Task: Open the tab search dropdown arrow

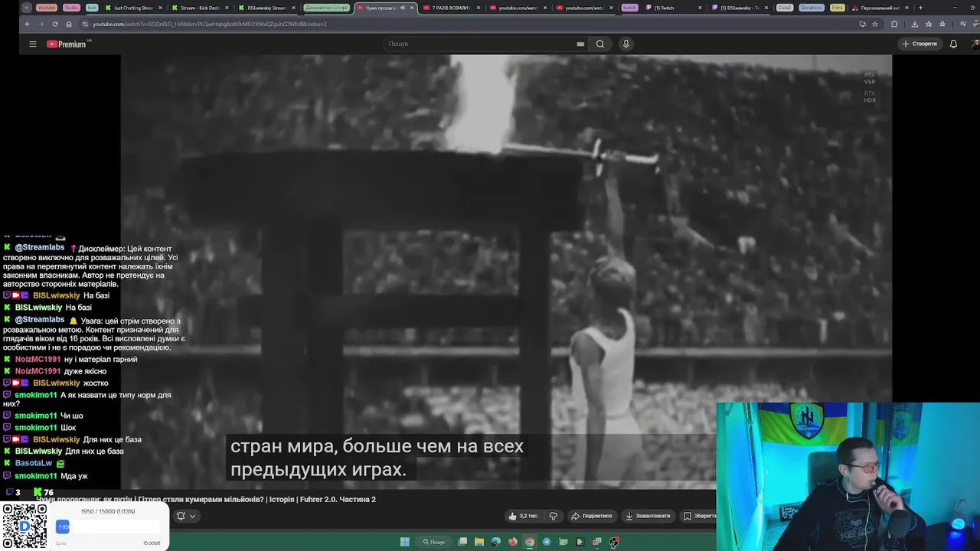Action: coord(27,8)
